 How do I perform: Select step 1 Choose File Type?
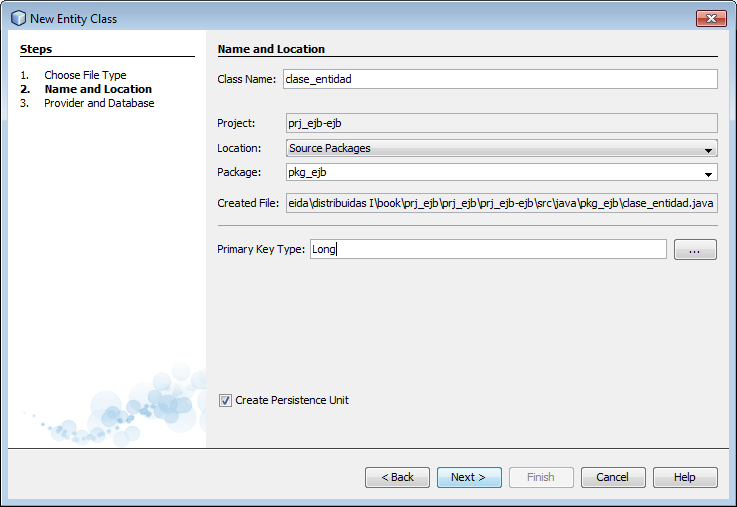(x=85, y=75)
